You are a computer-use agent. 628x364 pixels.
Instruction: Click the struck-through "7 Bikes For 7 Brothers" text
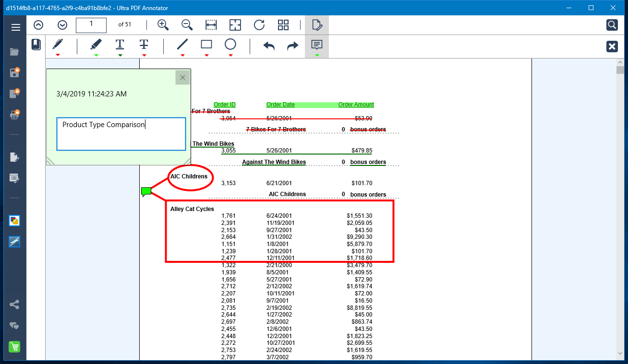[x=276, y=129]
